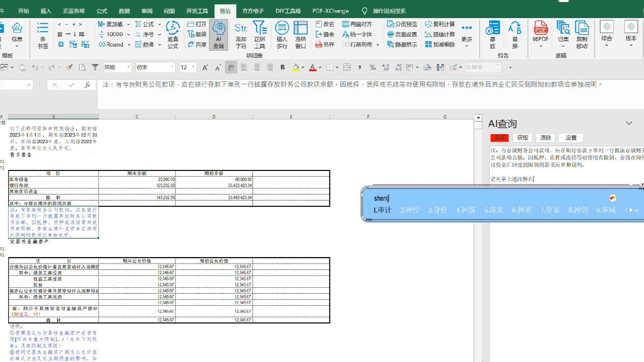Viewport: 644px width, 362px height.
Task: Open the 开发工具 ribbon tab
Action: pyautogui.click(x=197, y=11)
